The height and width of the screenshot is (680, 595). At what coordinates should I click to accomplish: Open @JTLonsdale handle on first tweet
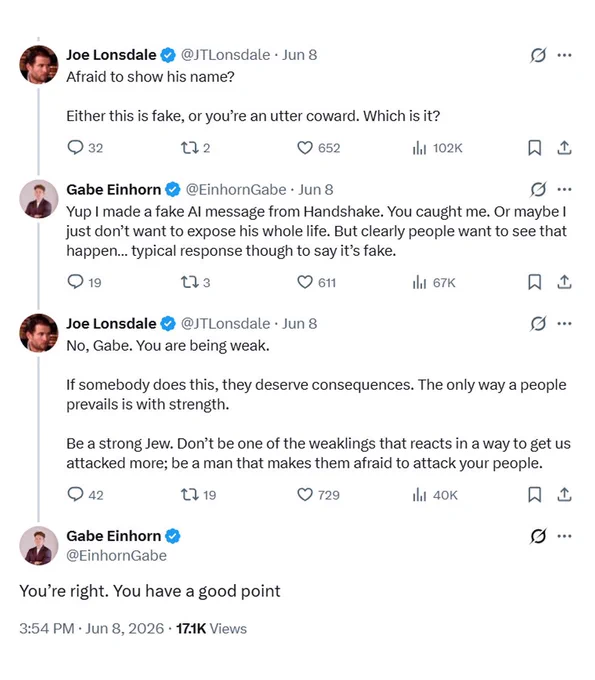[225, 55]
